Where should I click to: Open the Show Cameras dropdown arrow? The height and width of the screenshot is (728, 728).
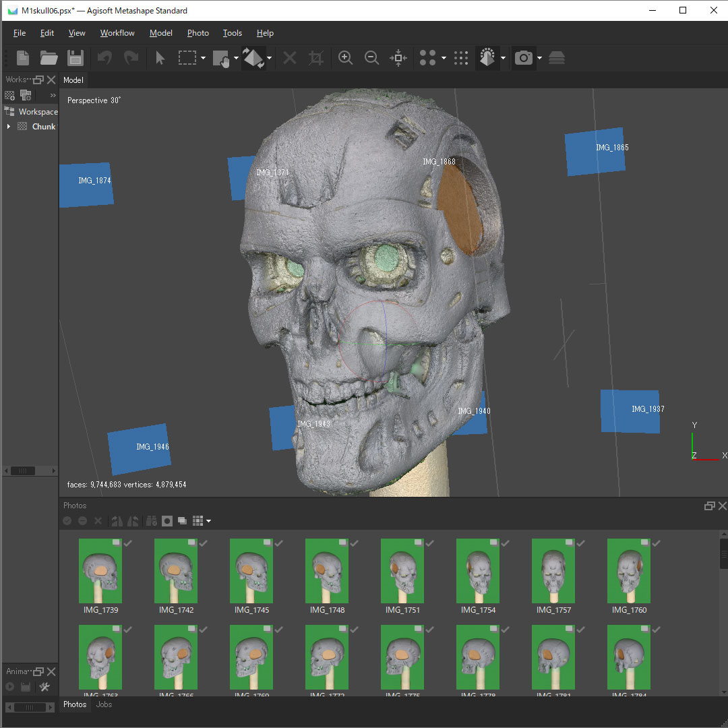tap(539, 58)
